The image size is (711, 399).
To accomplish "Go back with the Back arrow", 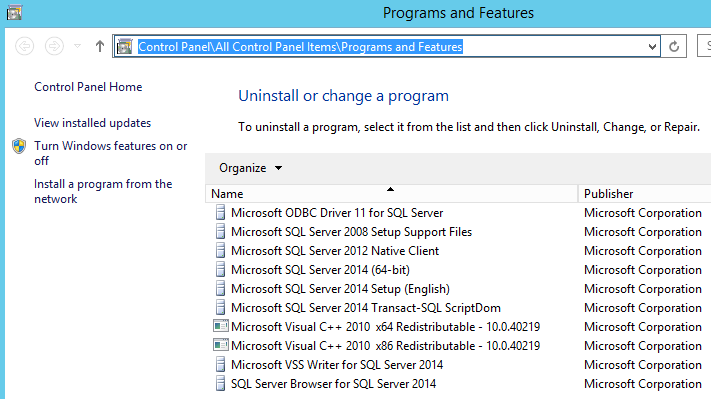I will (x=24, y=46).
